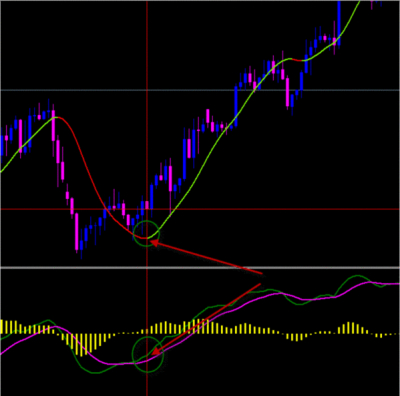Select the red arrowhead pointing at the upper circle
This screenshot has height=396, width=400.
pyautogui.click(x=155, y=244)
